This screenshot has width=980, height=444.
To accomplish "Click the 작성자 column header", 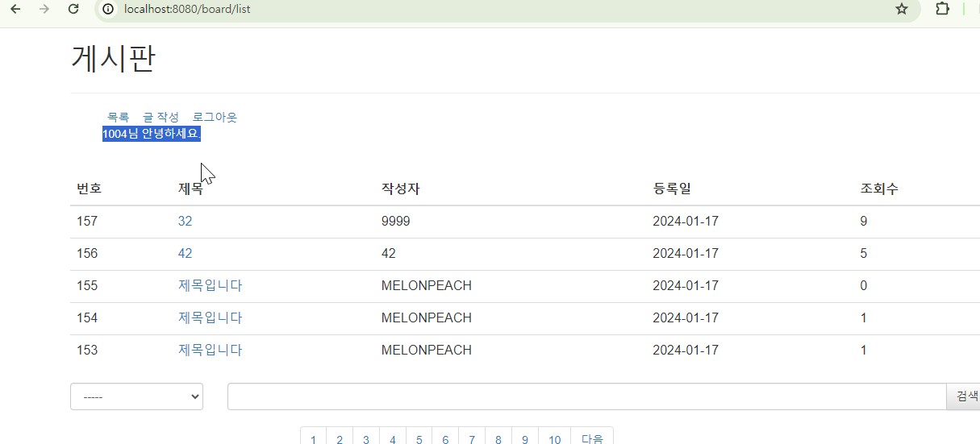I will coord(401,189).
